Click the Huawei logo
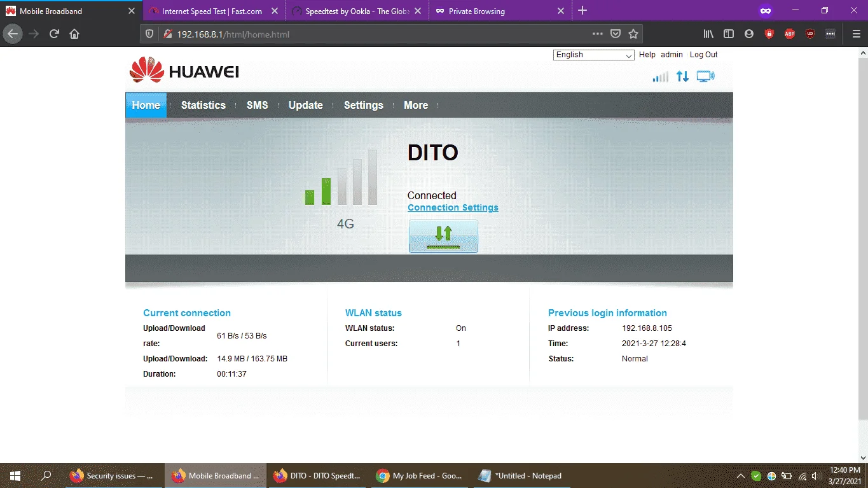The width and height of the screenshot is (868, 488). click(x=184, y=71)
